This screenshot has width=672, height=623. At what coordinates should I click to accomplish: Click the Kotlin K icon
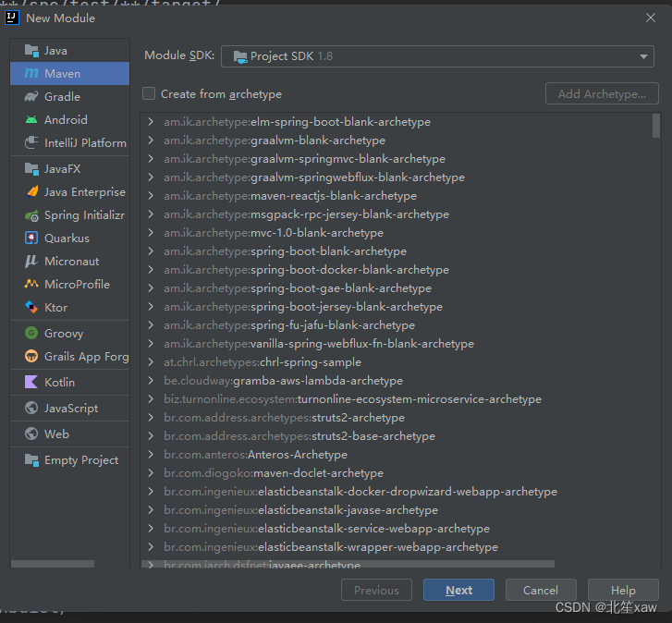(x=31, y=382)
